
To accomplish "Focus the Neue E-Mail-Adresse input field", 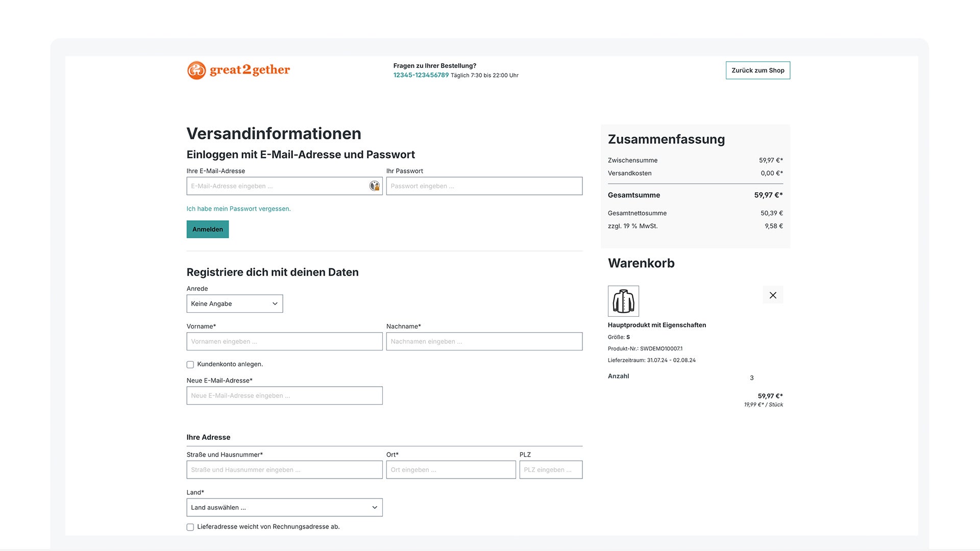I will 284,395.
